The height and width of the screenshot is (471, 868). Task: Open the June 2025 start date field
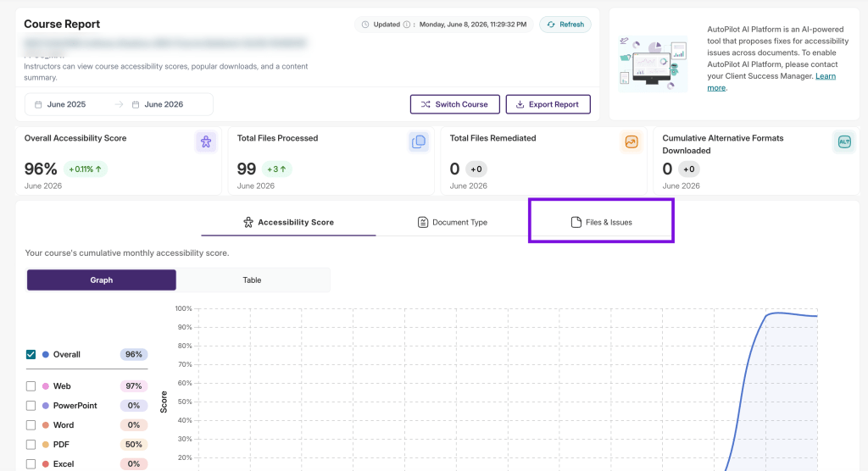point(66,104)
